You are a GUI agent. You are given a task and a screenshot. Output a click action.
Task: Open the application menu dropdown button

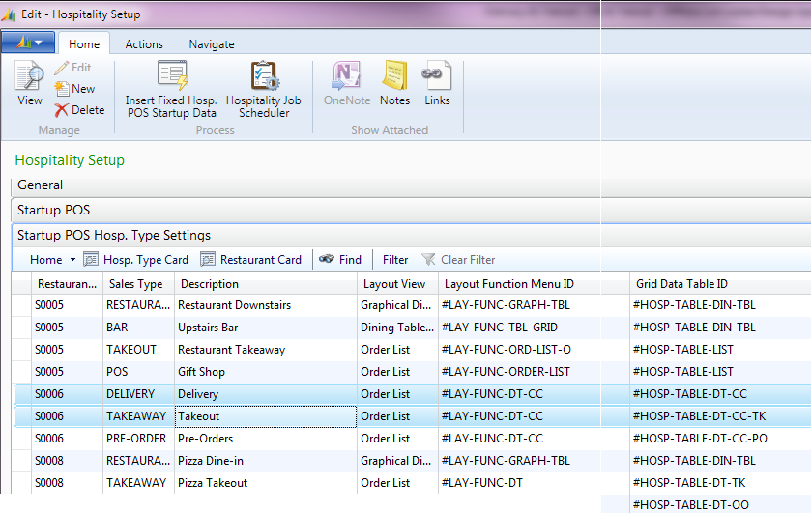coord(28,43)
